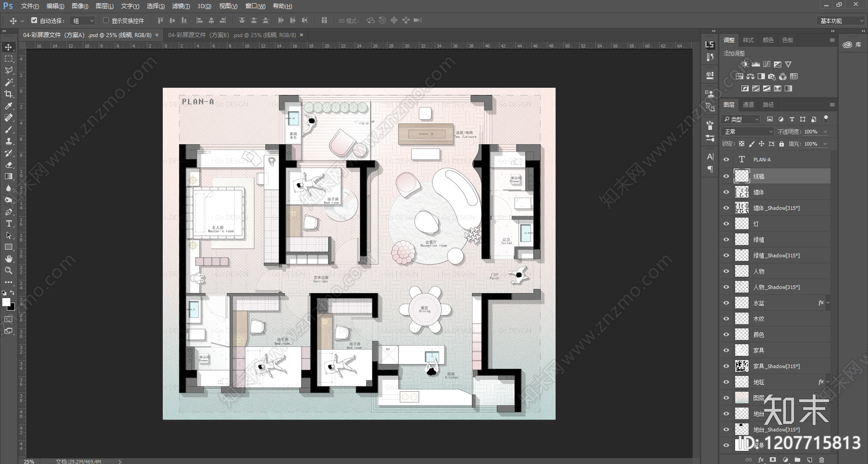Add a Brightness/Contrast adjustment
The height and width of the screenshot is (464, 868).
click(745, 64)
